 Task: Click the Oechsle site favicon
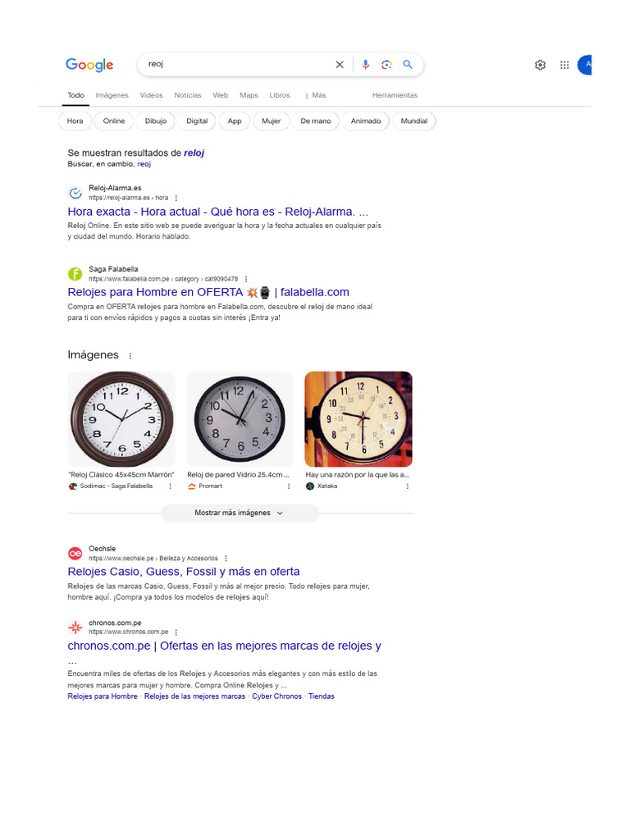click(75, 554)
